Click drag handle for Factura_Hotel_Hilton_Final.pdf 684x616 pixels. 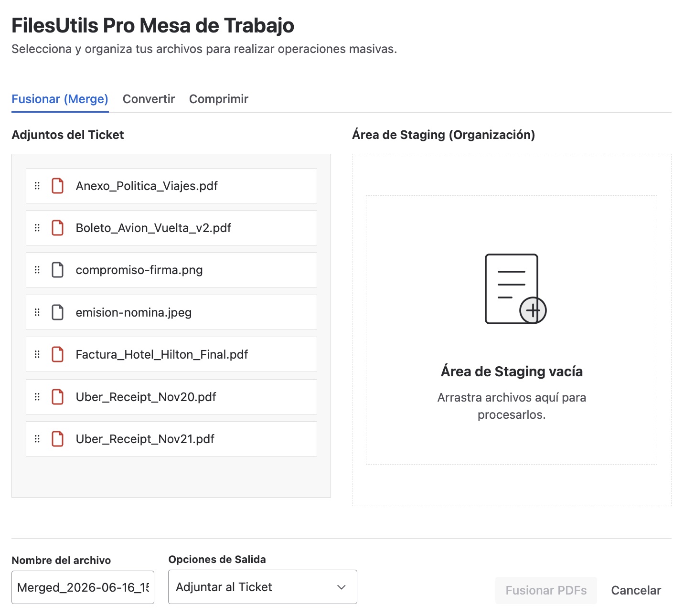coord(37,354)
